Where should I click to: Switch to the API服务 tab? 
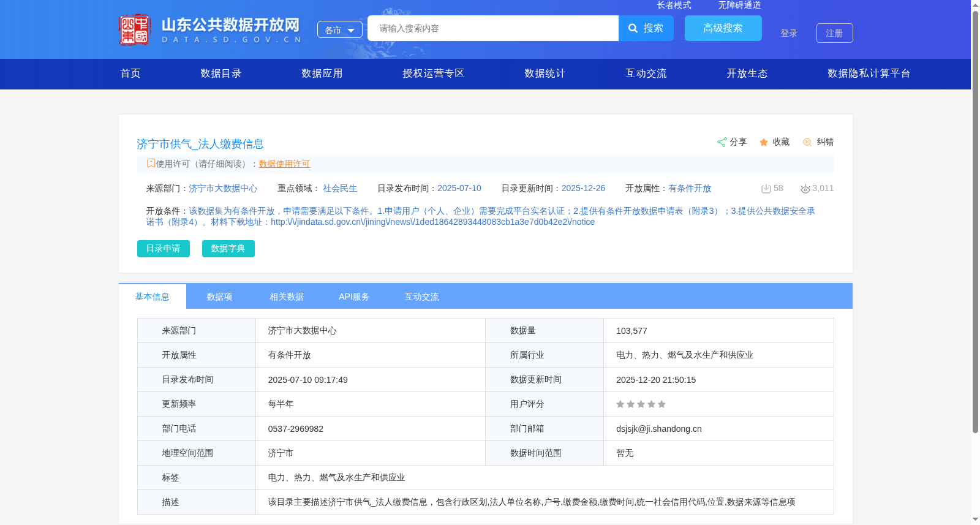[x=354, y=296]
